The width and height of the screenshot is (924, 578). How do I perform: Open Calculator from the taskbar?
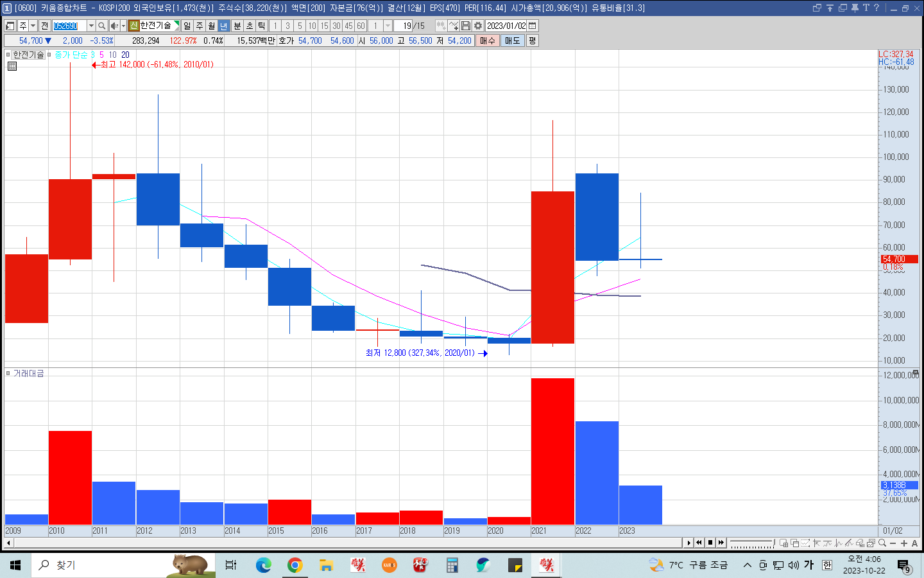[452, 565]
